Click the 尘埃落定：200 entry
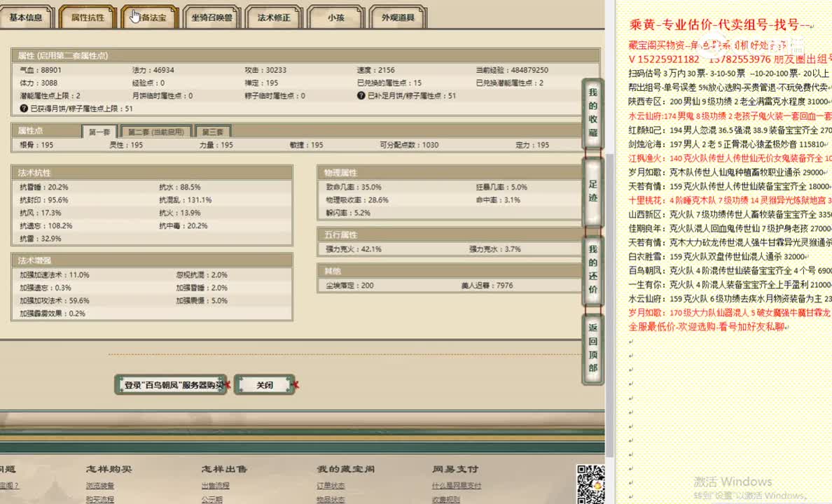Viewport: 832px width, 504px height. [x=349, y=286]
